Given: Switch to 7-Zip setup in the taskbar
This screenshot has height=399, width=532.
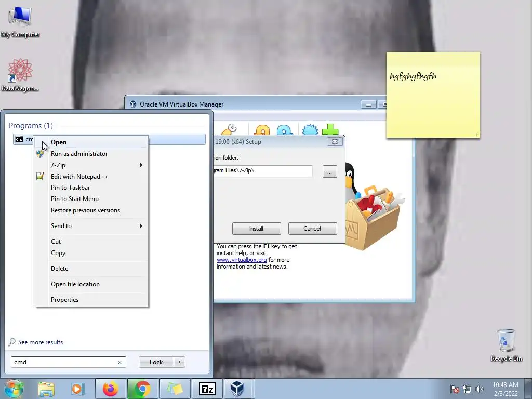Looking at the screenshot, I should coord(207,389).
